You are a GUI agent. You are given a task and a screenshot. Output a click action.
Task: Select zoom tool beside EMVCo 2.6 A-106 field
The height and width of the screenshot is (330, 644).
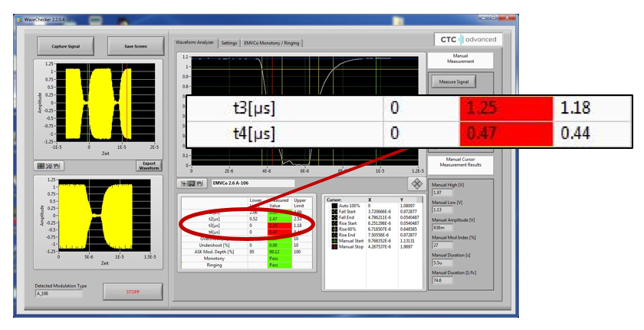(x=192, y=183)
